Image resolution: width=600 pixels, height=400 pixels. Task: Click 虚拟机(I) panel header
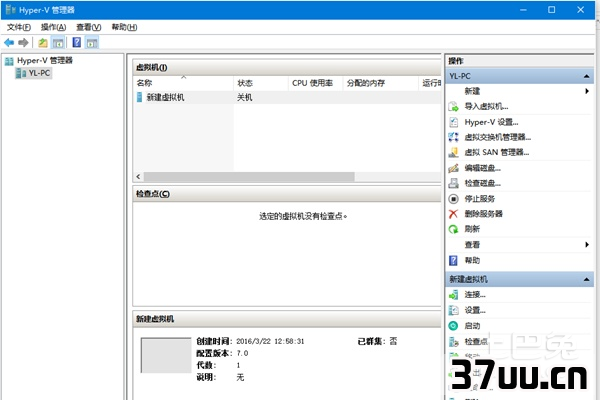click(287, 67)
